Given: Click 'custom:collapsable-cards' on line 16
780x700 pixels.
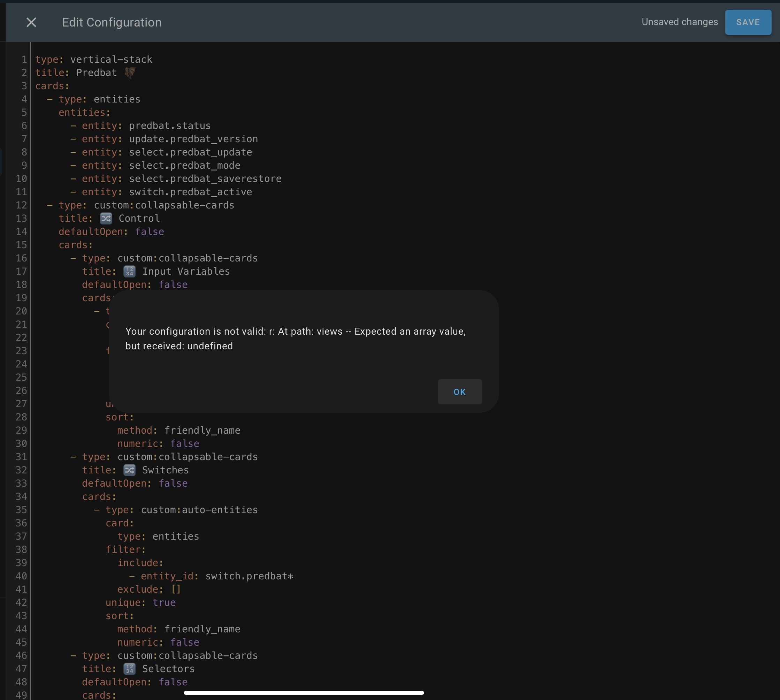Looking at the screenshot, I should [x=188, y=258].
